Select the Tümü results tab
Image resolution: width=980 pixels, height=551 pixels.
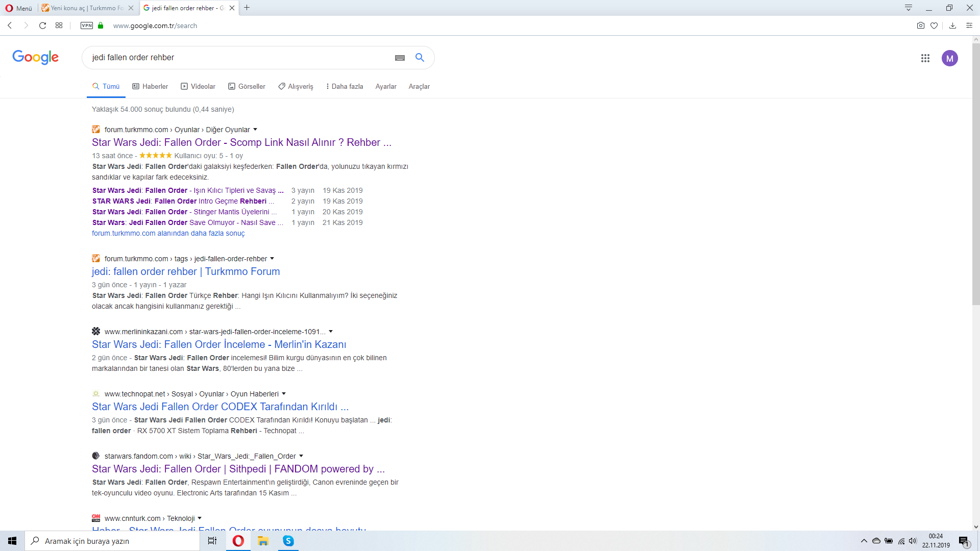(x=106, y=87)
